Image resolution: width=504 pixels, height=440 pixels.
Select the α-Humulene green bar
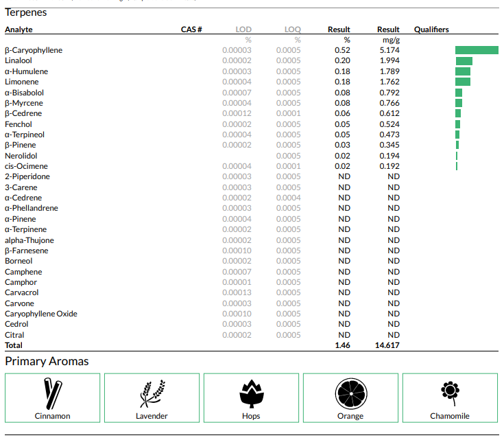pos(463,71)
